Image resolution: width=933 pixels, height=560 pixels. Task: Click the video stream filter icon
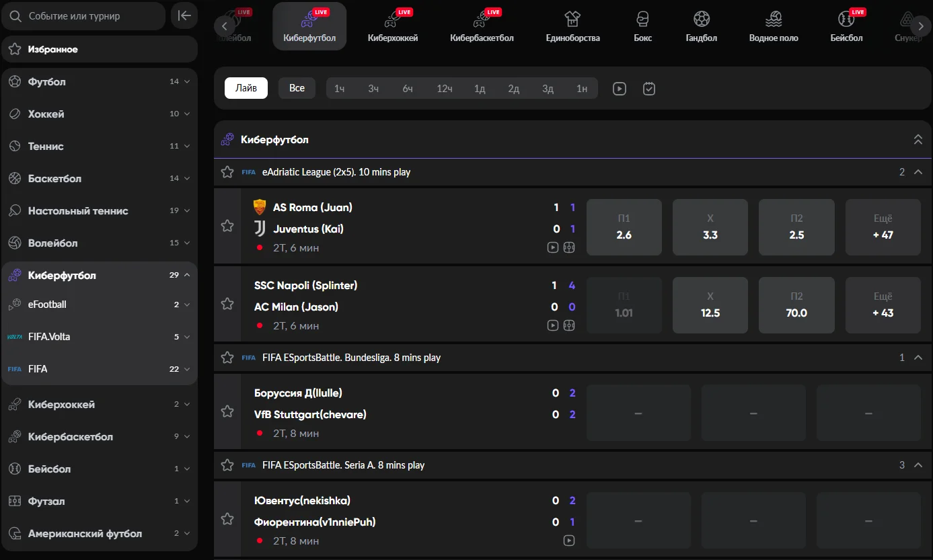[619, 89]
